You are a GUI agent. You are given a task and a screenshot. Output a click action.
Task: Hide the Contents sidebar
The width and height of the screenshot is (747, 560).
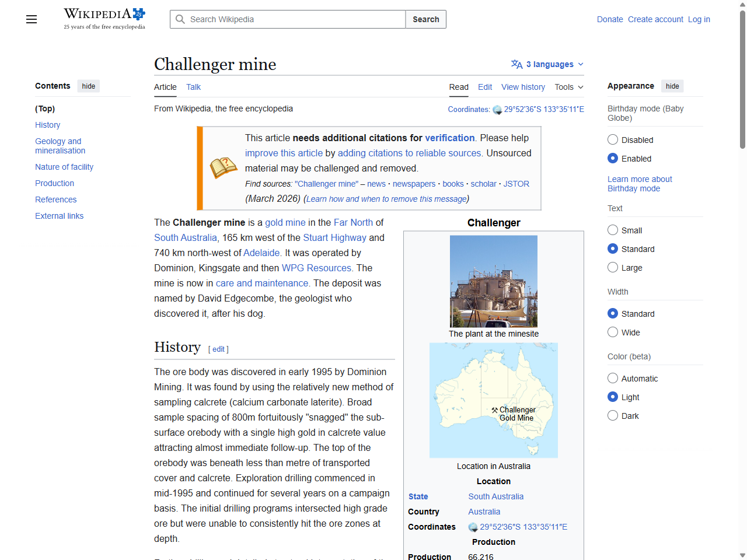click(89, 86)
